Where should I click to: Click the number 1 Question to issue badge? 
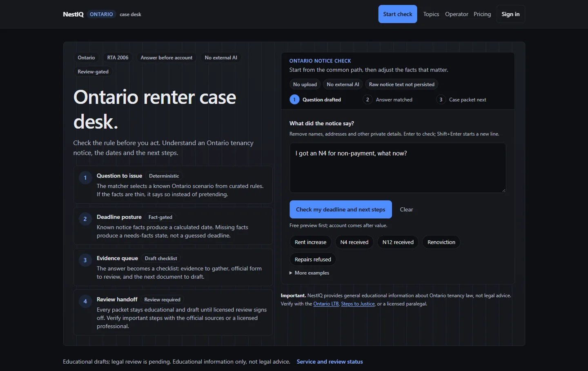(85, 178)
